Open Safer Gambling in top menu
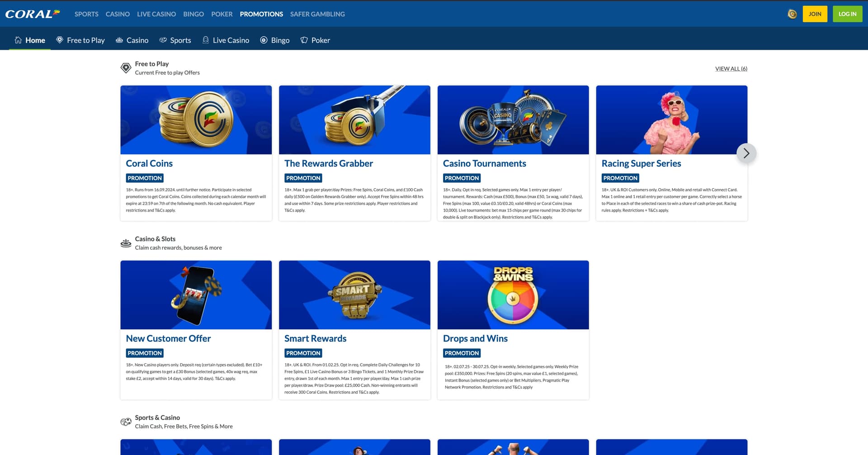The width and height of the screenshot is (868, 455). 317,14
